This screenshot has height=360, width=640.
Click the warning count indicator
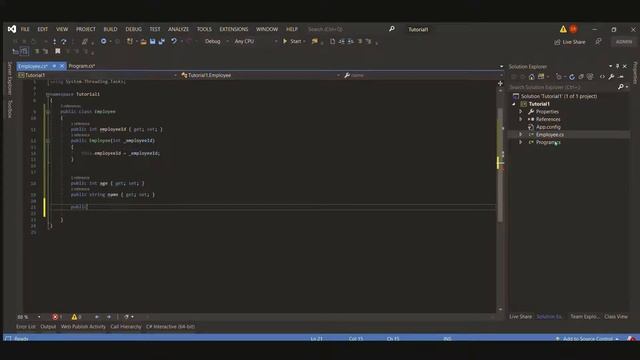(x=76, y=317)
